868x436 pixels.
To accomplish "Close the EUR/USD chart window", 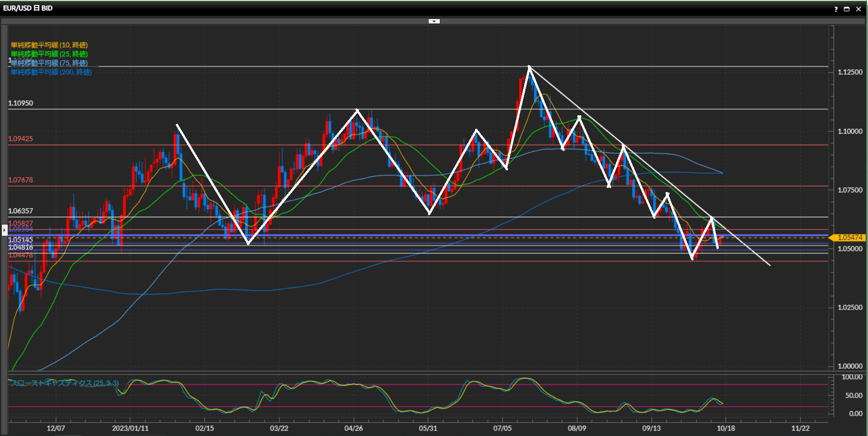I will coord(859,9).
